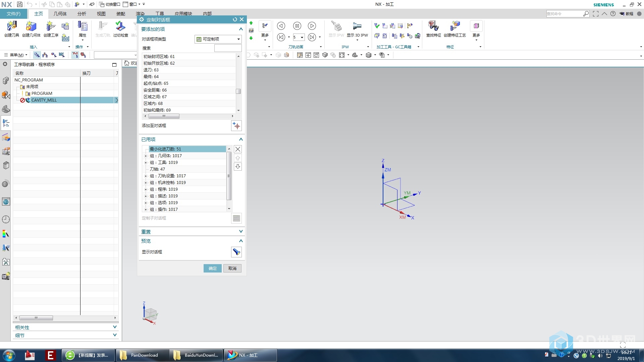This screenshot has height=362, width=644.
Task: Expand the 组:几何体: 1017 tree node
Action: tap(146, 156)
